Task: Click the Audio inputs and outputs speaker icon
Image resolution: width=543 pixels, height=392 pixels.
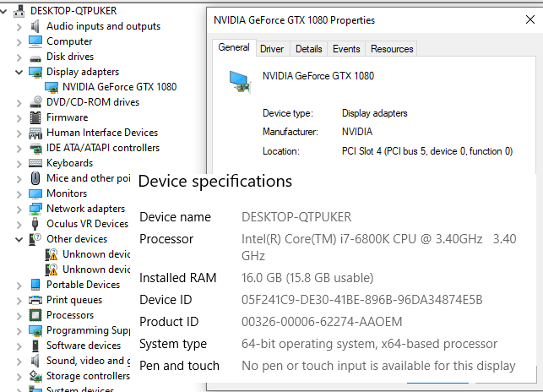Action: point(35,26)
